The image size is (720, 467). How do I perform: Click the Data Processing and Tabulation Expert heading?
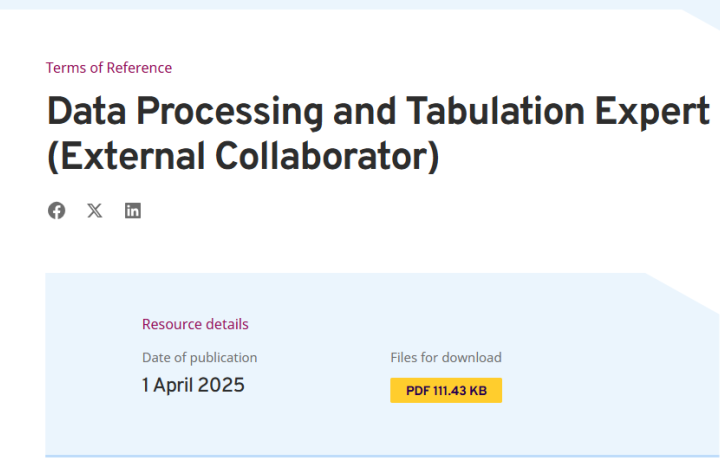point(378,111)
